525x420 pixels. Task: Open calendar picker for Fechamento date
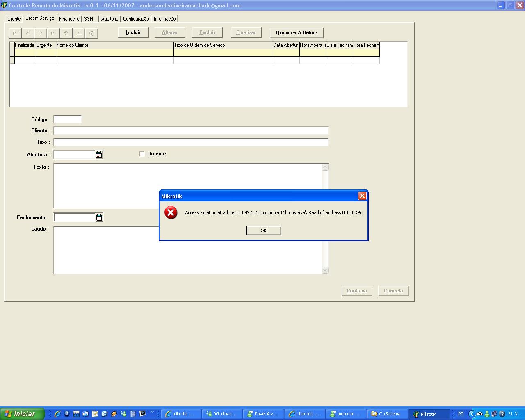tap(99, 217)
